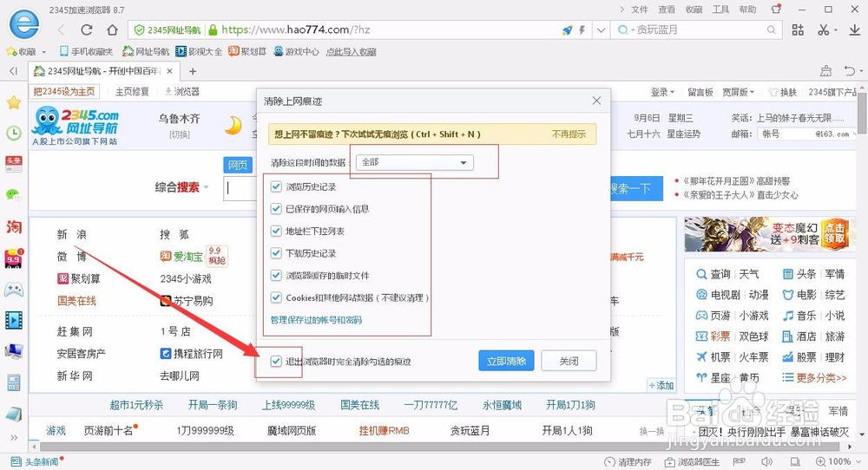Switch to the 2345网址导航 tab
The height and width of the screenshot is (470, 868).
coord(103,71)
